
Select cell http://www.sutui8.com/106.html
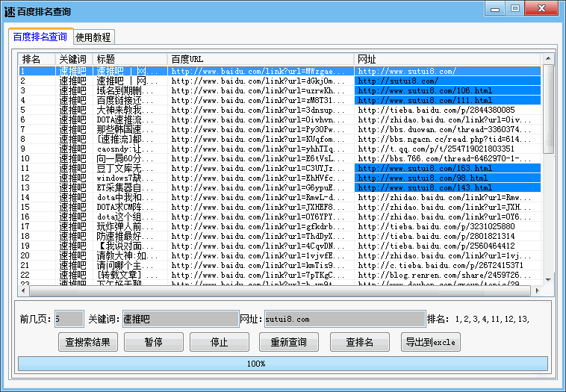[x=447, y=90]
